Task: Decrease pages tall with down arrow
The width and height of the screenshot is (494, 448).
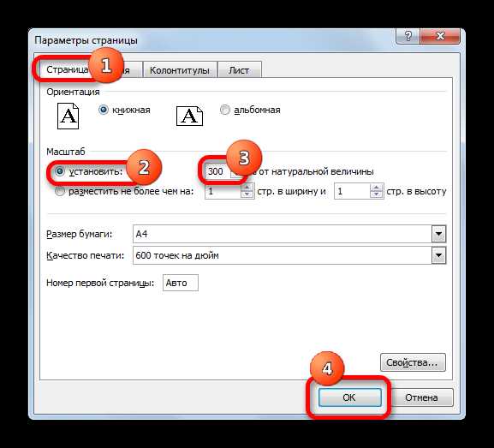Action: point(376,194)
